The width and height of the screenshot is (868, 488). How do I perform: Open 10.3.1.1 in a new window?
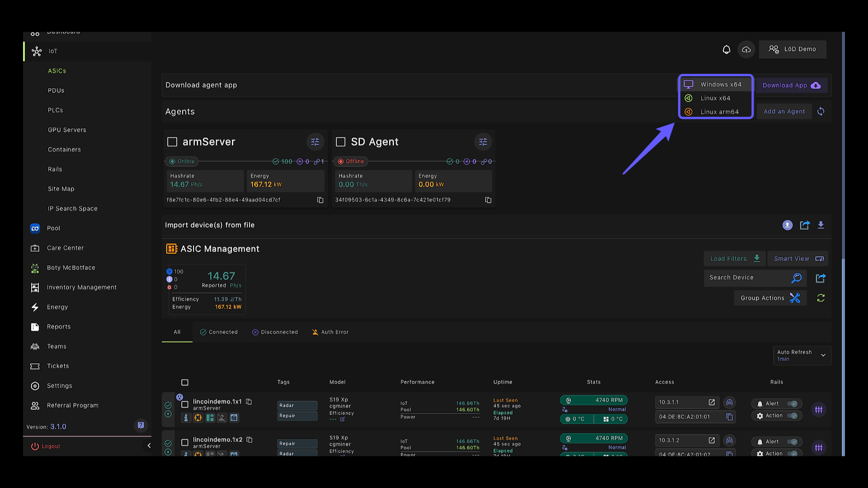[712, 402]
